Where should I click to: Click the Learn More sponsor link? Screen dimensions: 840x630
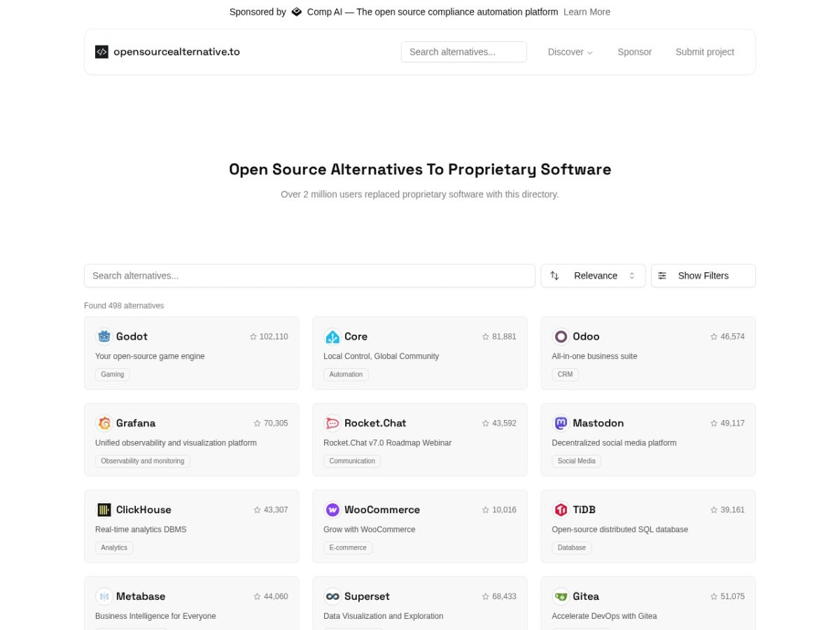[587, 11]
